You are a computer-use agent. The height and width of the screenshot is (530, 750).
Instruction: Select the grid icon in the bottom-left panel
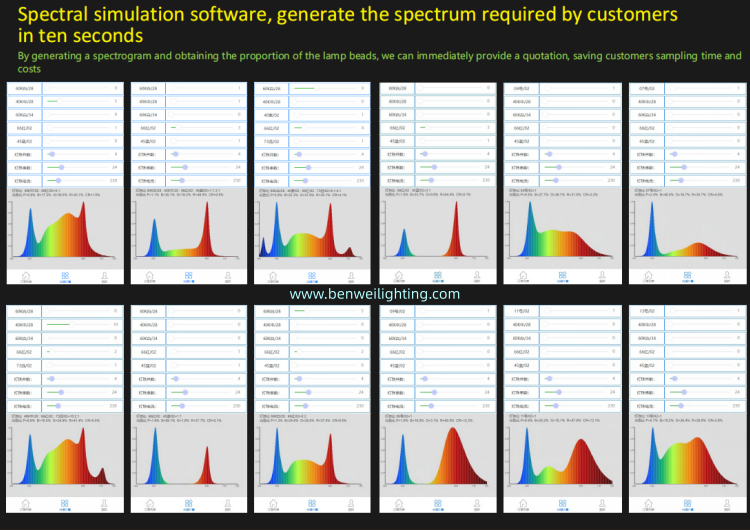[65, 500]
